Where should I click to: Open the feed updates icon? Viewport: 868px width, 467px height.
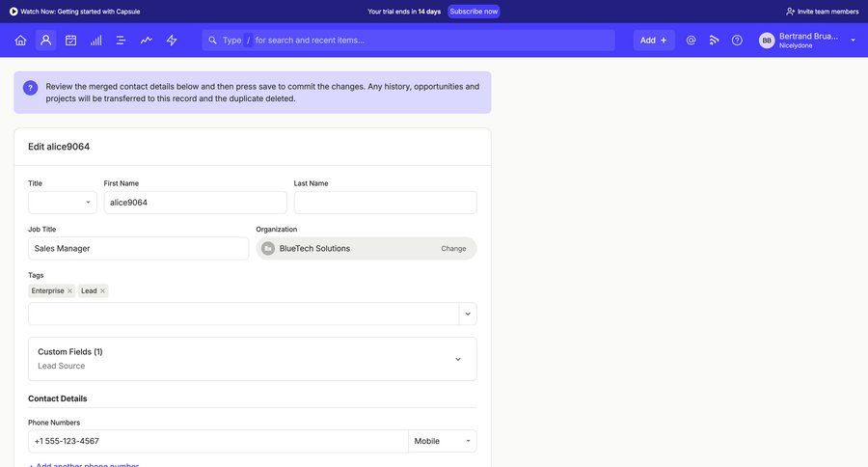714,41
